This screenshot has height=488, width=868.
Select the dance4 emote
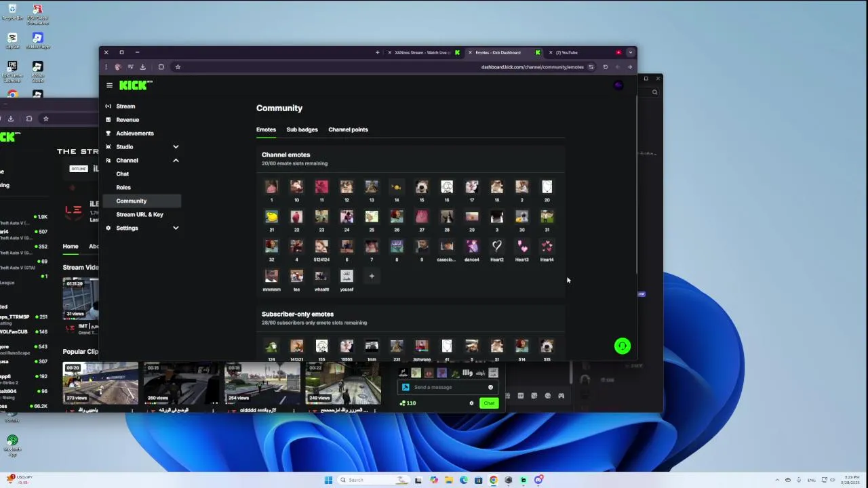click(472, 247)
